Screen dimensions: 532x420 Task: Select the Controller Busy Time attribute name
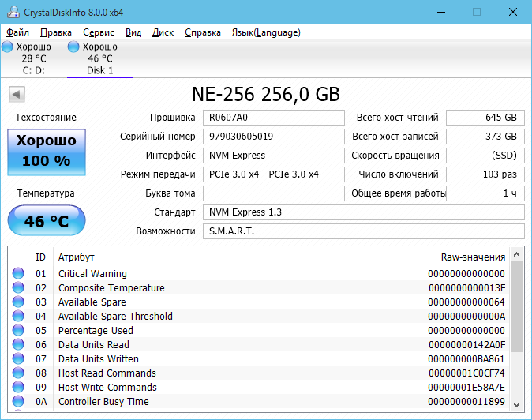(103, 402)
